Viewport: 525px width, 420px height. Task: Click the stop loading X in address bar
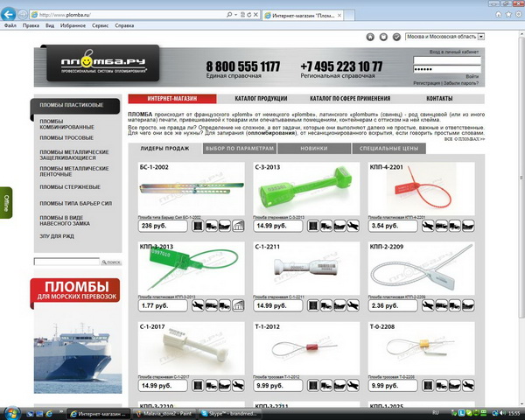point(255,15)
